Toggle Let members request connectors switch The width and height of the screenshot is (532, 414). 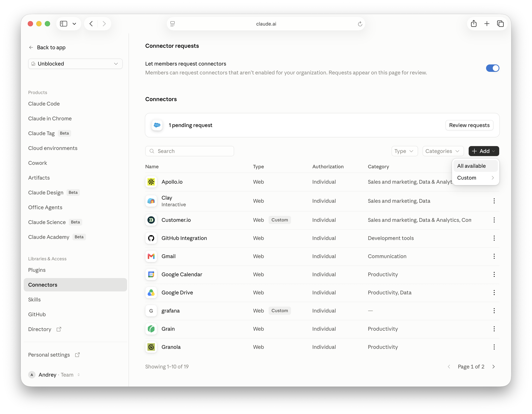coord(492,68)
